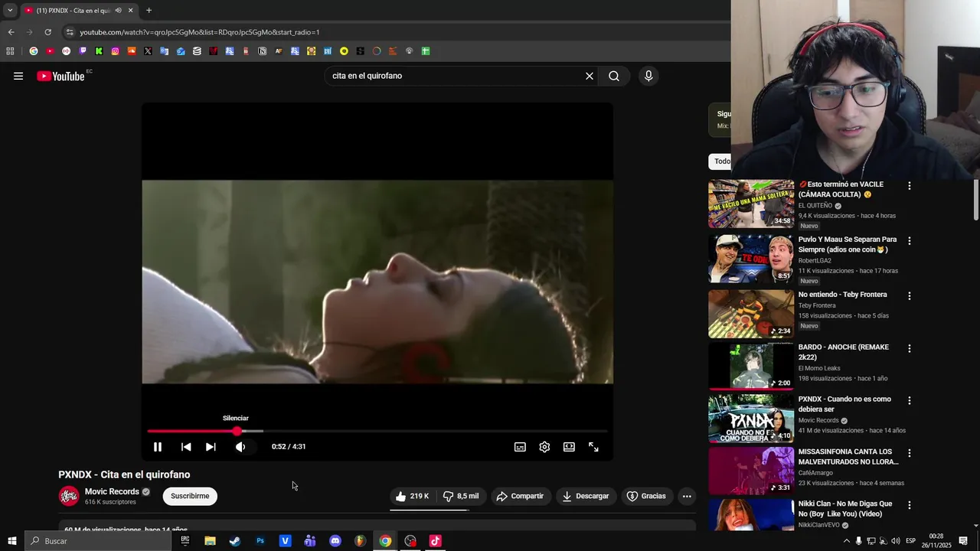The height and width of the screenshot is (551, 980).
Task: Open Photoshop from the taskbar
Action: click(x=260, y=541)
